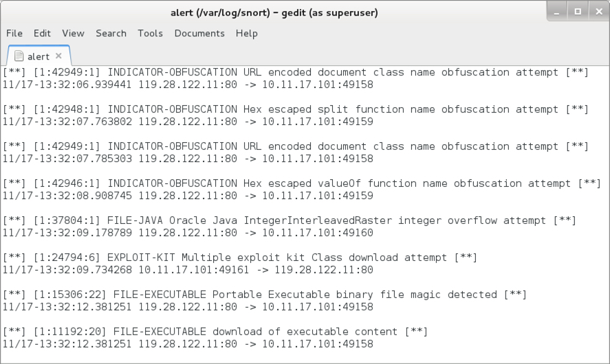Click the Portable Executable binary alert line

point(265,295)
